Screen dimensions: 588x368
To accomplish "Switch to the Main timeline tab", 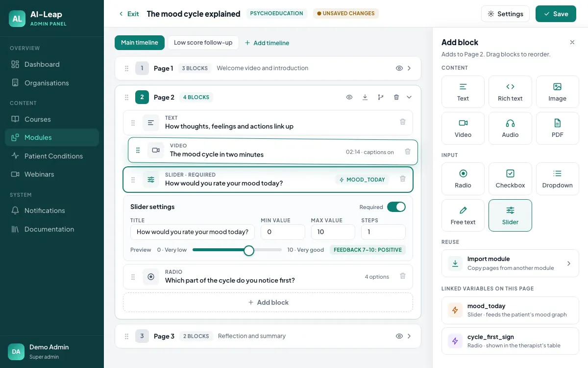I will point(140,43).
